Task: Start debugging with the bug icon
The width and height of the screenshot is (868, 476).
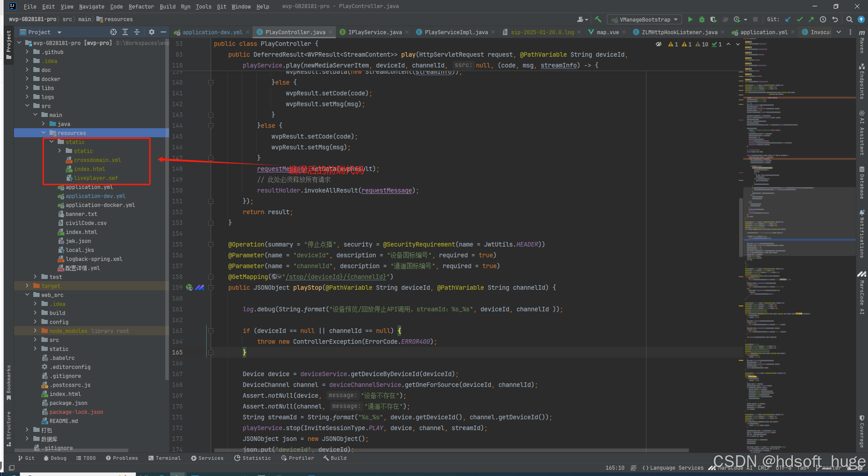Action: pyautogui.click(x=702, y=19)
